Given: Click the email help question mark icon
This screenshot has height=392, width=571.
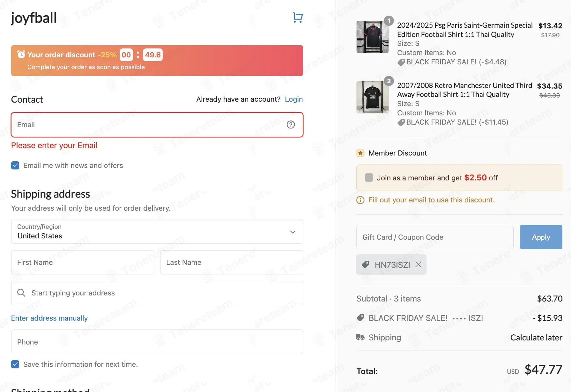Looking at the screenshot, I should click(291, 125).
